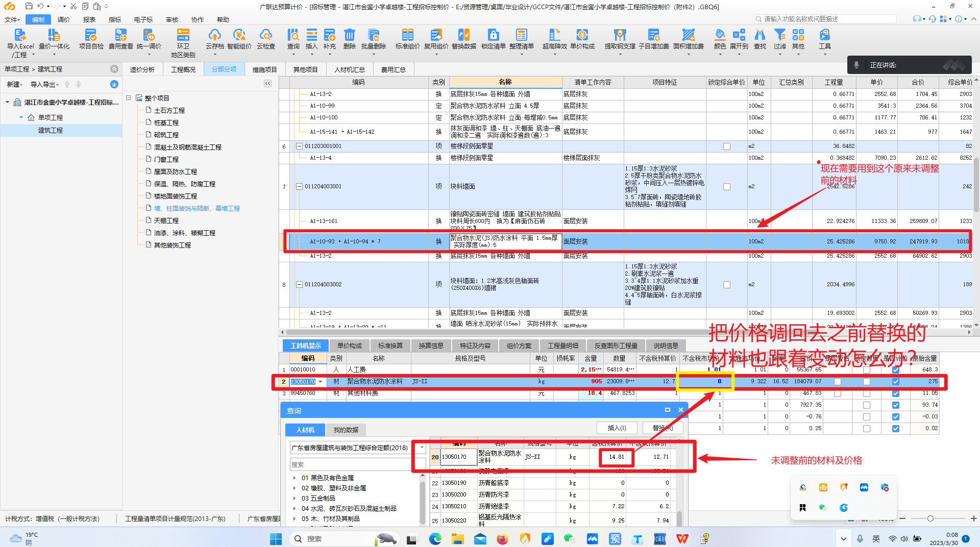Open 超高降效 tool

pyautogui.click(x=554, y=39)
